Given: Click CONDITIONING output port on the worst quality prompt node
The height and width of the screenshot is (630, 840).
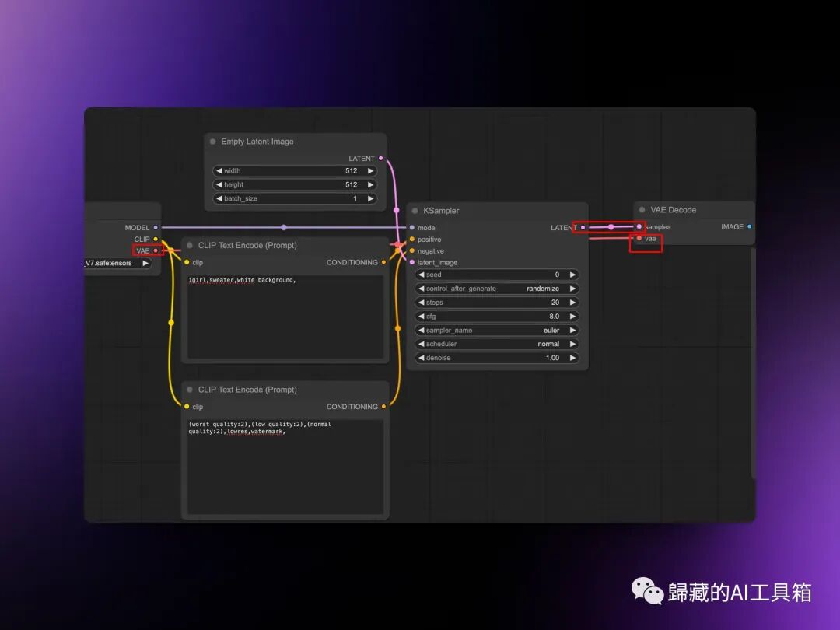Looking at the screenshot, I should coord(383,407).
